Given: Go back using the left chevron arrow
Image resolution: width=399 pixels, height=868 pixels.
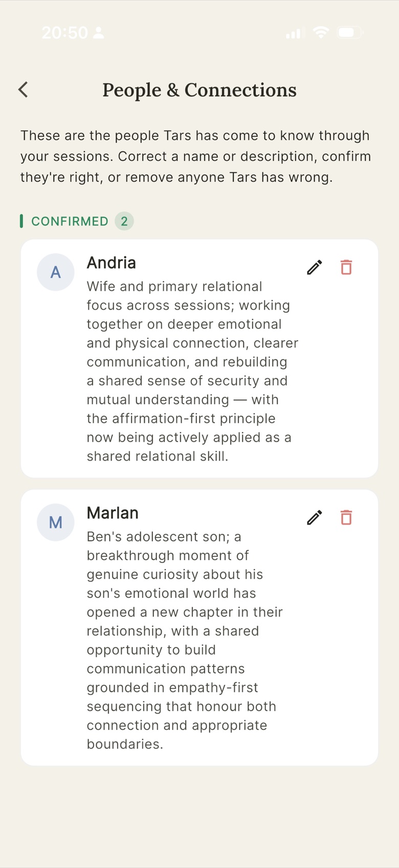Looking at the screenshot, I should tap(23, 90).
